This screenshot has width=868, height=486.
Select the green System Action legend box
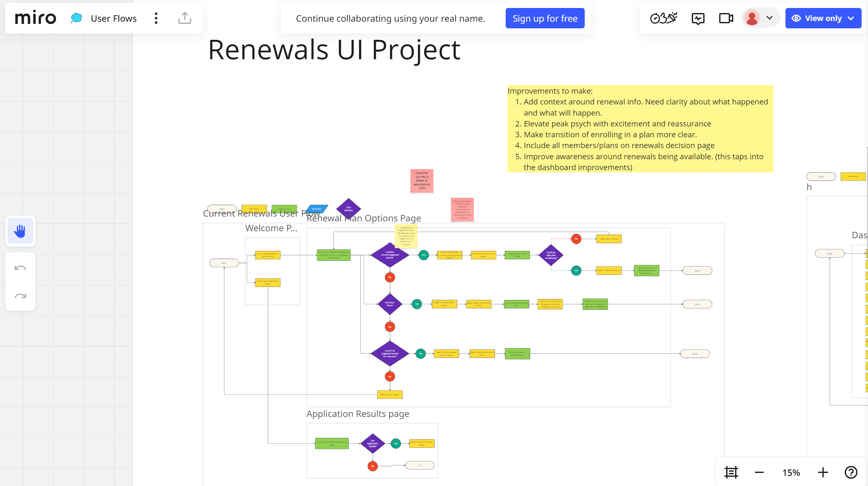tap(284, 209)
